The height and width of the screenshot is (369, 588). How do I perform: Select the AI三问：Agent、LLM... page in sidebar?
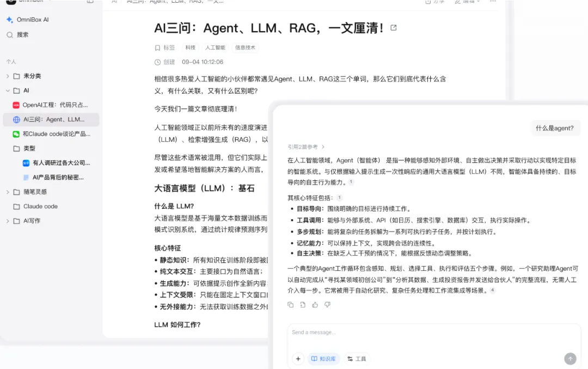tap(51, 119)
